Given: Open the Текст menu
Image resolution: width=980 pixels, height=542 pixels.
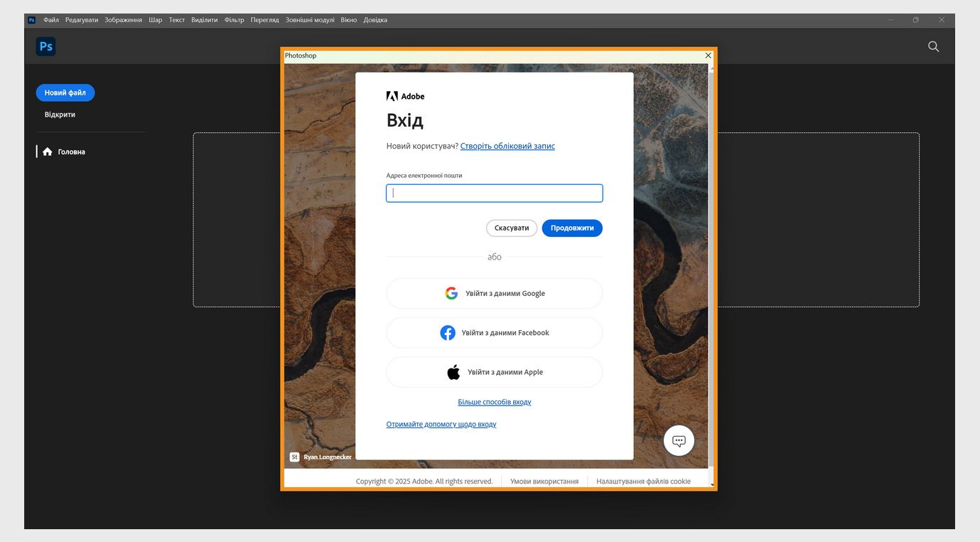Looking at the screenshot, I should (177, 20).
